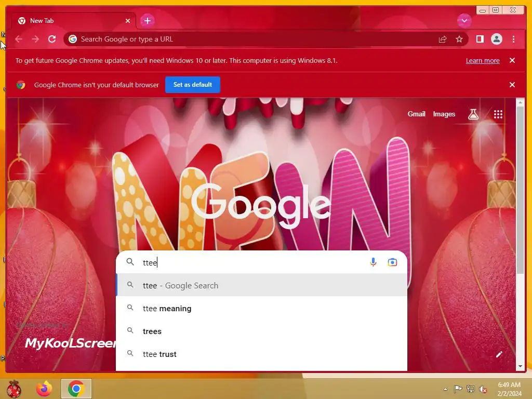Open Chrome's three-dot menu
Viewport: 532px width, 399px height.
coord(513,39)
